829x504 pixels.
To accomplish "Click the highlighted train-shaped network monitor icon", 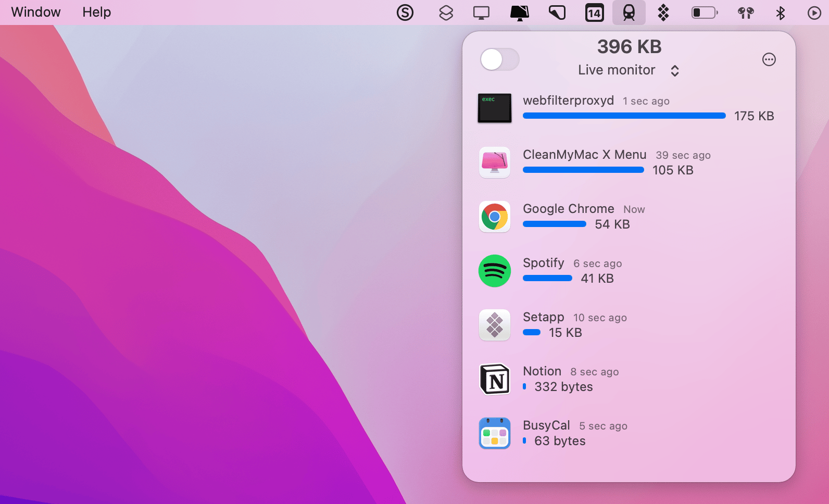I will tap(629, 12).
